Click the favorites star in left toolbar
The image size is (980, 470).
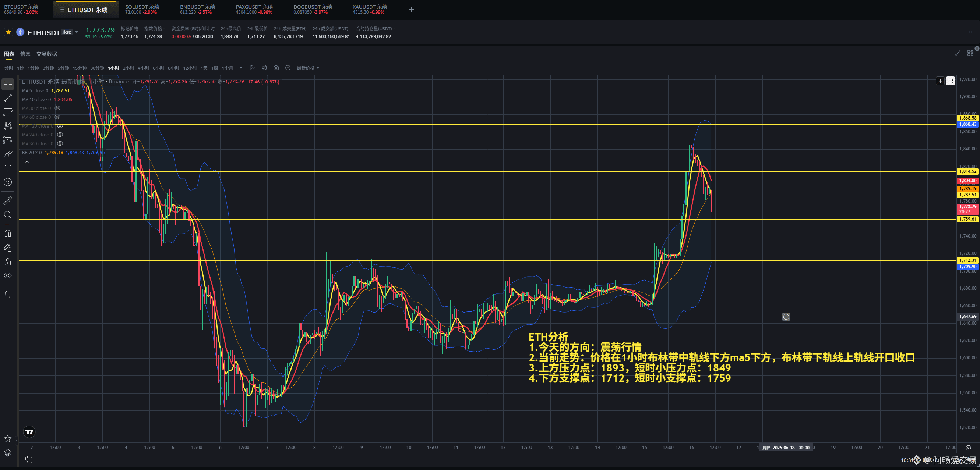(x=8, y=438)
